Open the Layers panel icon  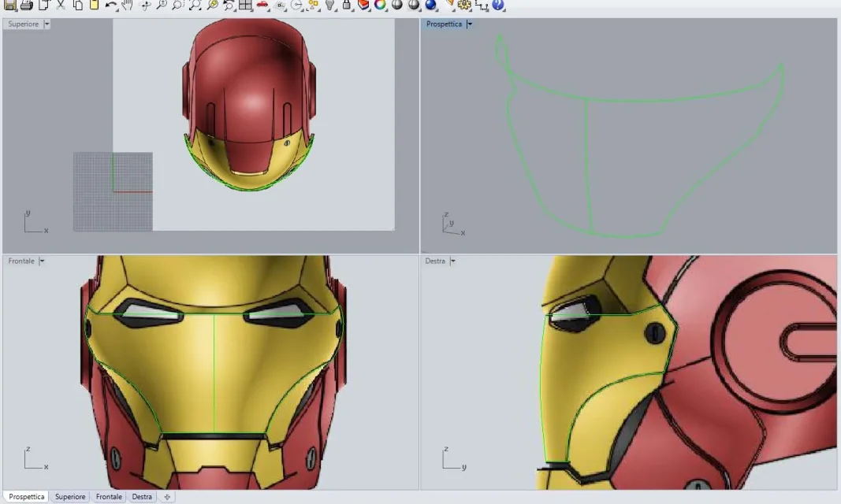tap(363, 6)
